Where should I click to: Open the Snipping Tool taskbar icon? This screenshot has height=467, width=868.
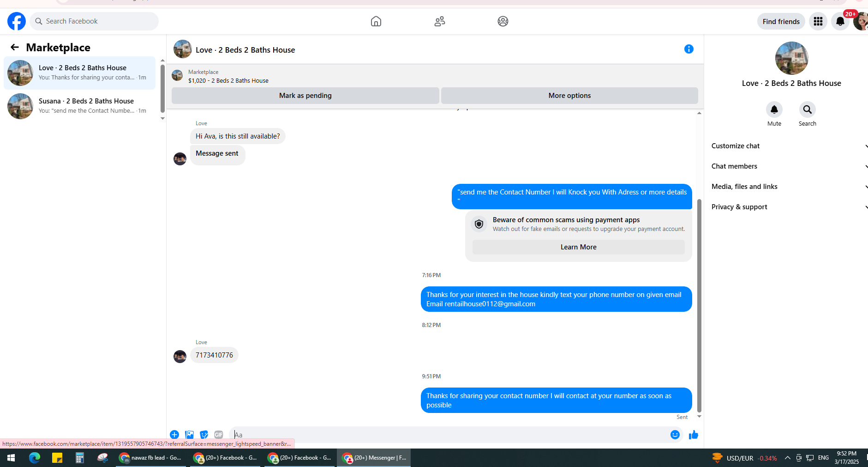(x=102, y=458)
